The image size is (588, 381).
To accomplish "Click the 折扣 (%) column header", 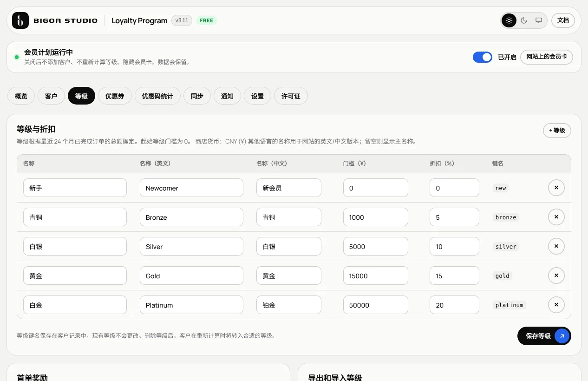I will 442,164.
